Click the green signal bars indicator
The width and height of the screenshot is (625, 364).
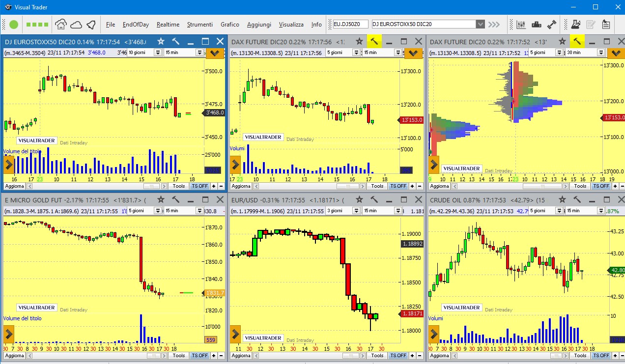(37, 24)
